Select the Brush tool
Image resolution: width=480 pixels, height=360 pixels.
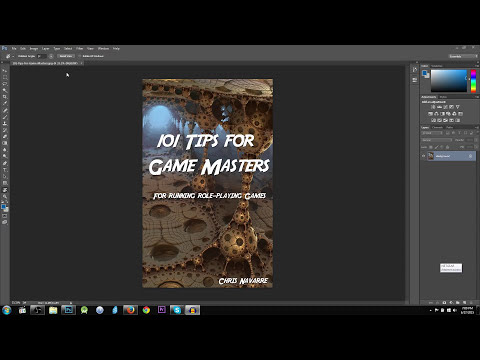click(5, 117)
